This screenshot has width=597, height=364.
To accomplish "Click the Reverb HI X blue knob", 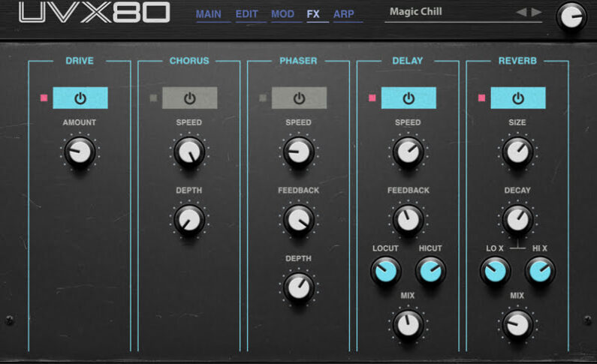I will point(540,271).
